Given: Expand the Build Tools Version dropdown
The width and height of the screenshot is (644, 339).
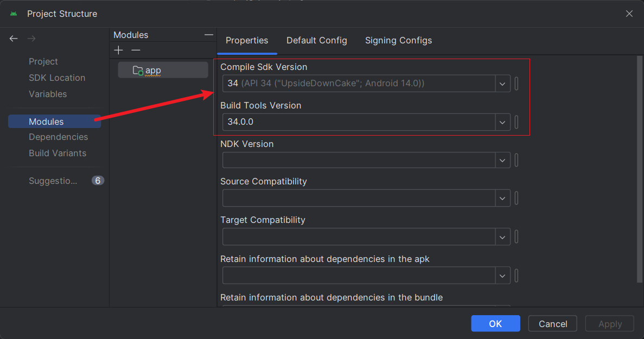Looking at the screenshot, I should coord(502,122).
